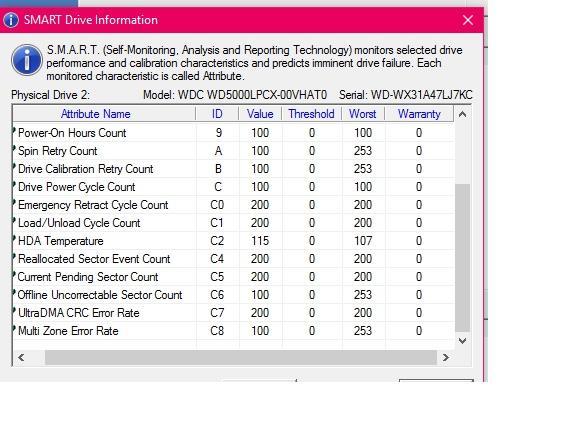The height and width of the screenshot is (435, 561).
Task: Click the Value column header
Action: click(x=260, y=114)
